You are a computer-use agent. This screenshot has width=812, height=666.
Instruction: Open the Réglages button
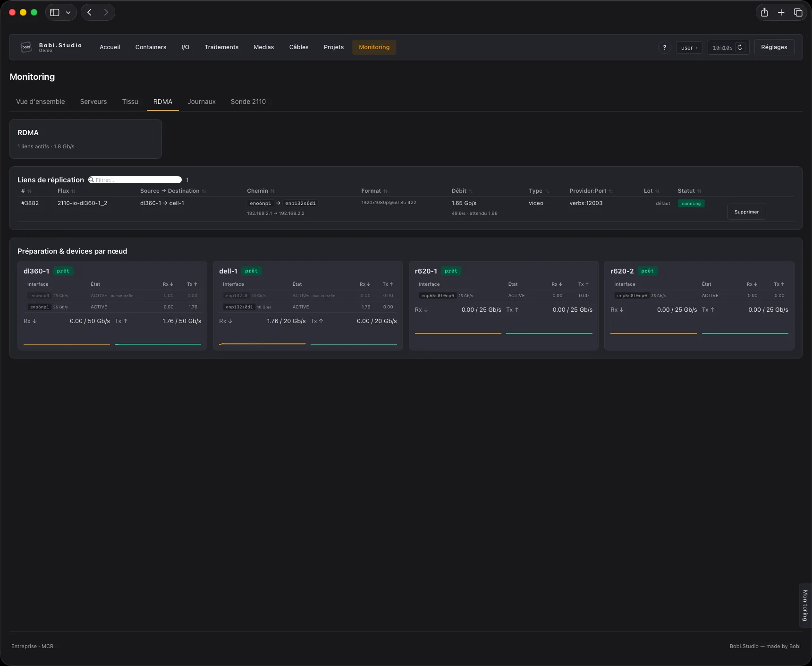click(774, 47)
